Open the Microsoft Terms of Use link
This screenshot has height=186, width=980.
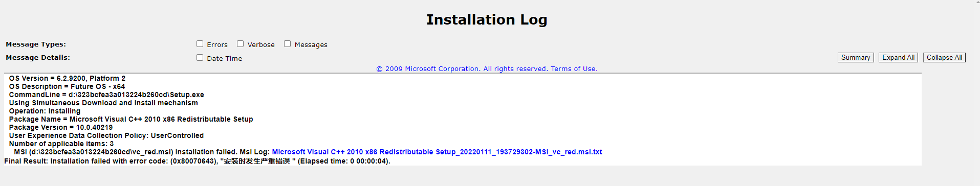click(x=574, y=69)
